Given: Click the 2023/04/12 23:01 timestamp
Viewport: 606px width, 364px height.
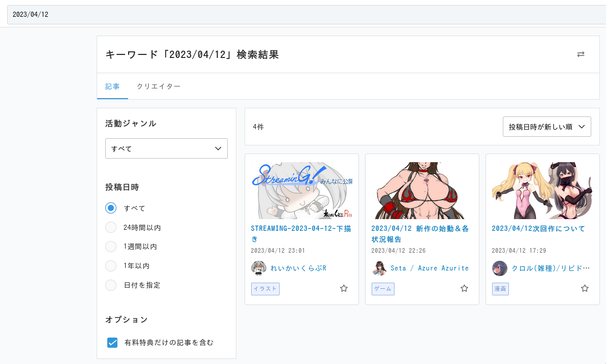Looking at the screenshot, I should pyautogui.click(x=278, y=251).
